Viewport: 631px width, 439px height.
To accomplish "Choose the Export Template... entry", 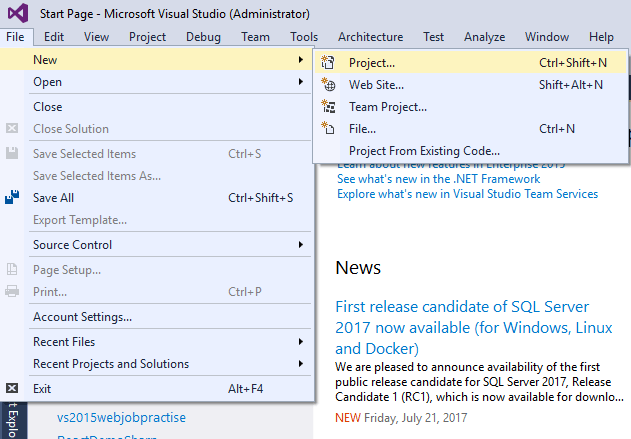I will tap(157, 220).
